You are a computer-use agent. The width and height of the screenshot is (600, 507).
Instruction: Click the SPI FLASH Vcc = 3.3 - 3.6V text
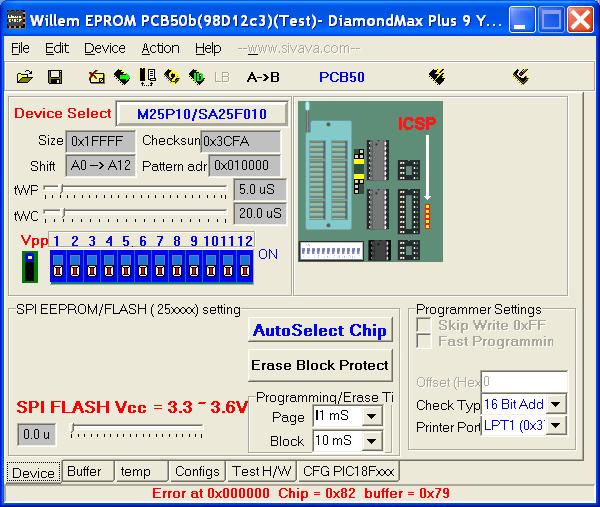(132, 407)
